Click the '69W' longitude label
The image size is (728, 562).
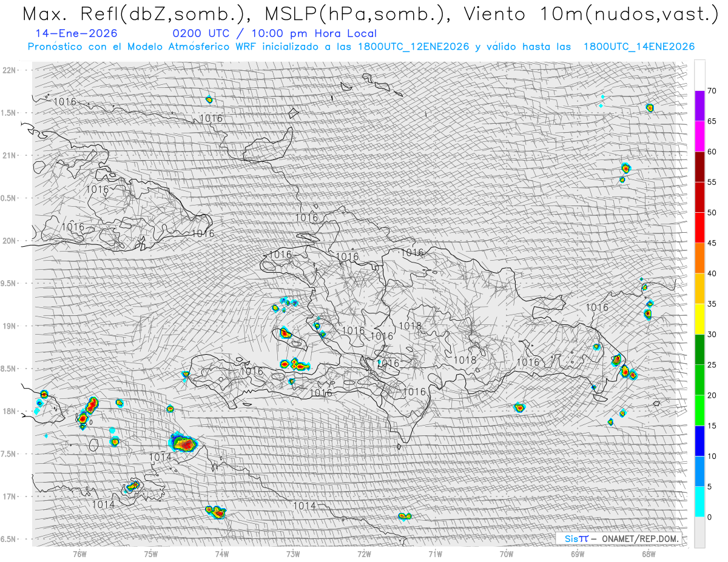pyautogui.click(x=578, y=553)
